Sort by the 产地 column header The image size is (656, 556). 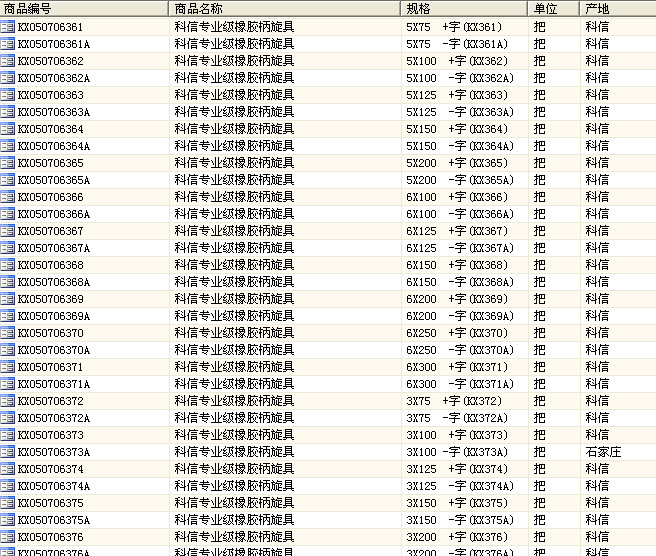pos(618,9)
